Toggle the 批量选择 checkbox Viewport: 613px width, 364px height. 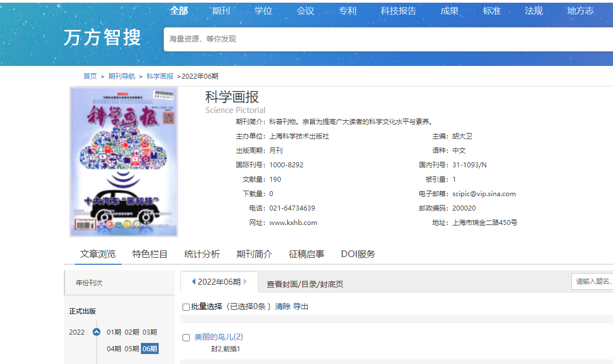[x=186, y=307]
